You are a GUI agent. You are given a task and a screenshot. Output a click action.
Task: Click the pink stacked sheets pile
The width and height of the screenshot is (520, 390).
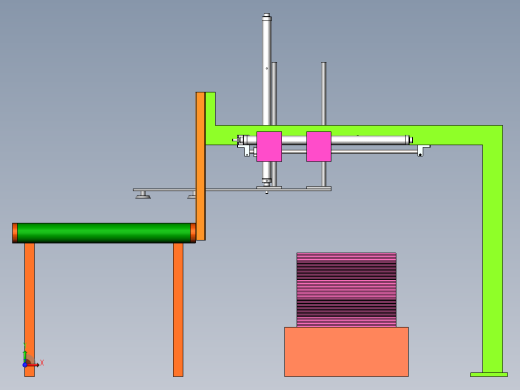[x=346, y=290]
